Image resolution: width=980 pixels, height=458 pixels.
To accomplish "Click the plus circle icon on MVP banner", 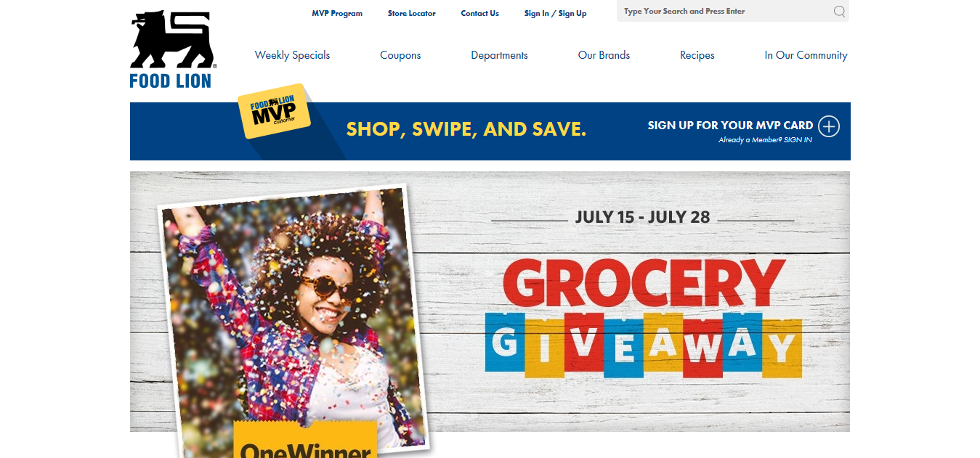I will click(x=829, y=126).
